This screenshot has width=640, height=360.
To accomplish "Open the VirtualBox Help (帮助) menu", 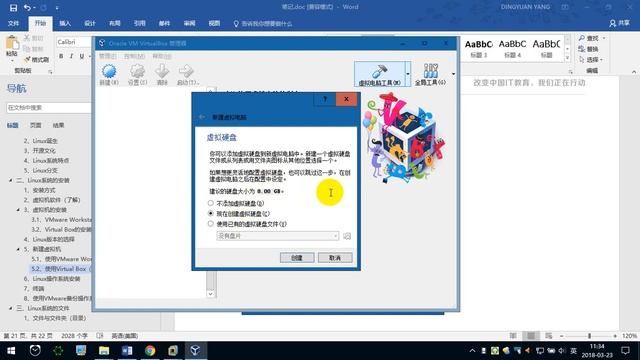I will 162,56.
